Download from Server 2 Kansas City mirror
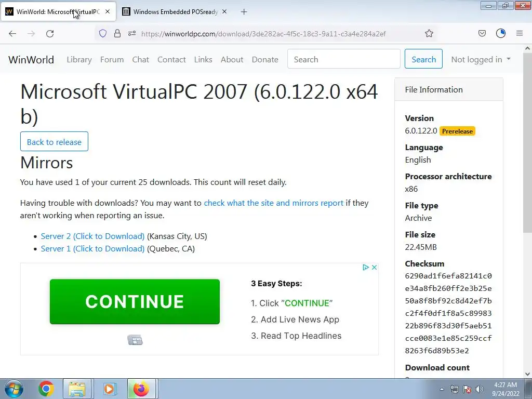The image size is (532, 399). pos(92,236)
